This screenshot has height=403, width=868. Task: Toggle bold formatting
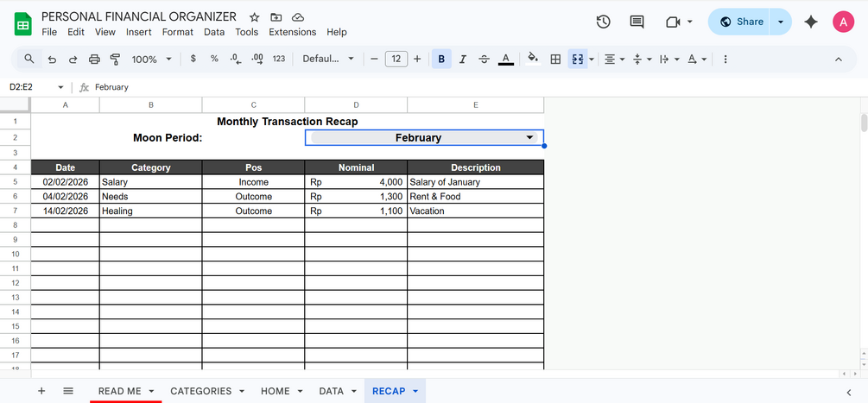point(441,60)
